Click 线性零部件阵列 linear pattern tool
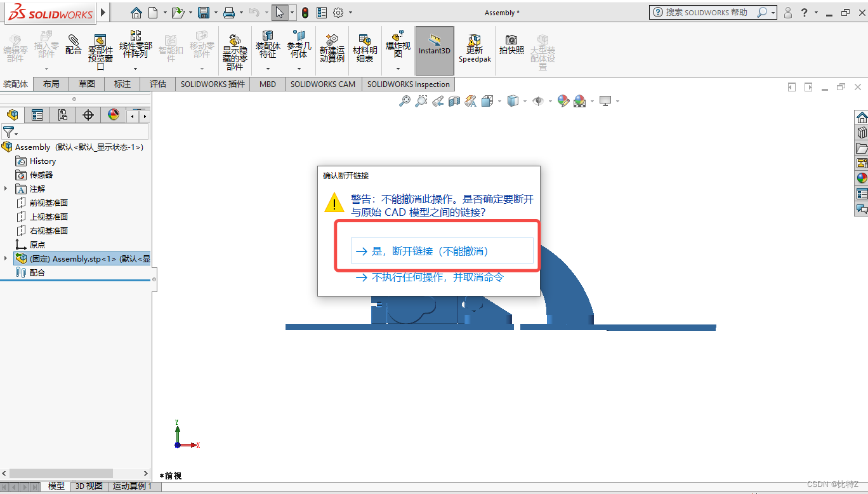868x494 pixels. coord(136,44)
